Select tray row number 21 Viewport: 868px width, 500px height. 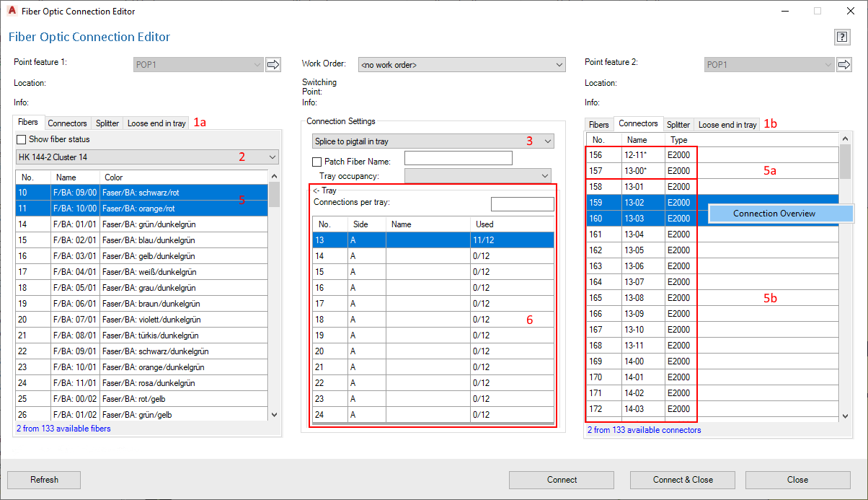tap(433, 367)
